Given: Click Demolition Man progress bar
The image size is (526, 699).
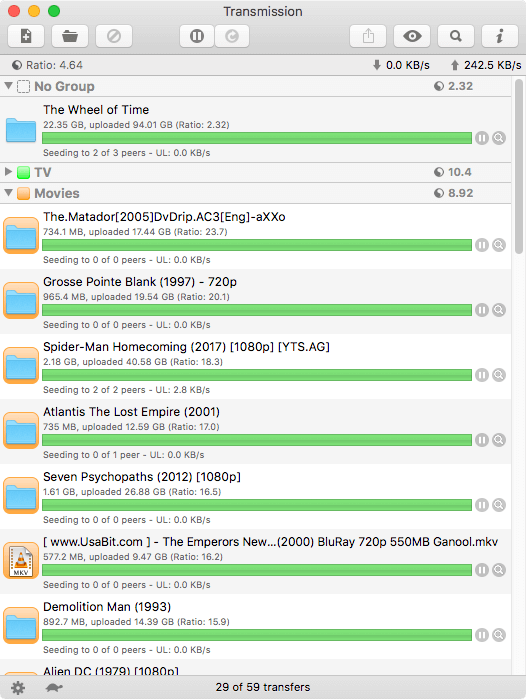Looking at the screenshot, I should (257, 635).
